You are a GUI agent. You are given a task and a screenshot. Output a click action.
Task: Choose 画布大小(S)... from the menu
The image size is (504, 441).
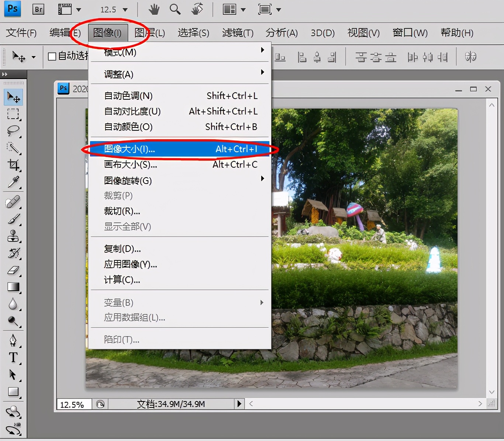click(x=180, y=165)
